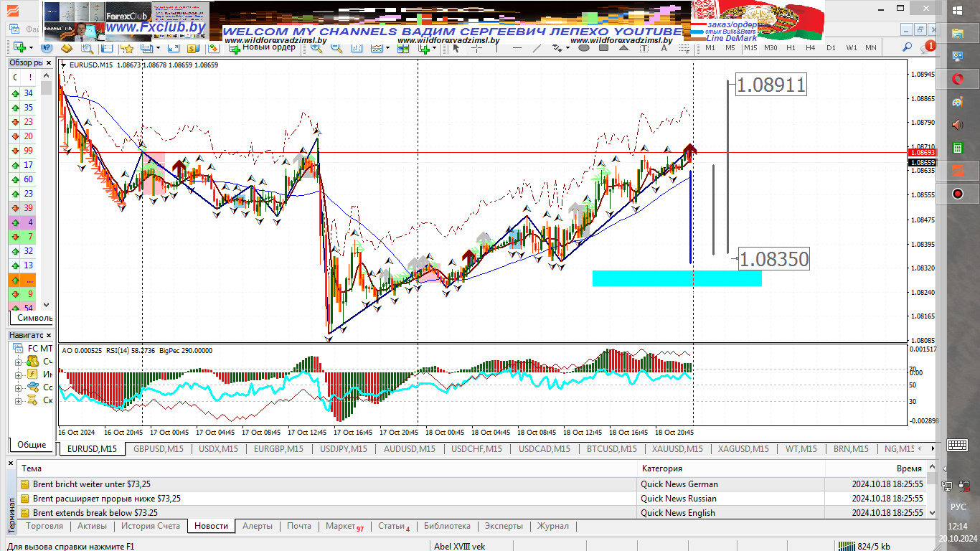The height and width of the screenshot is (551, 980).
Task: Select the letter A text tool
Action: [x=664, y=47]
